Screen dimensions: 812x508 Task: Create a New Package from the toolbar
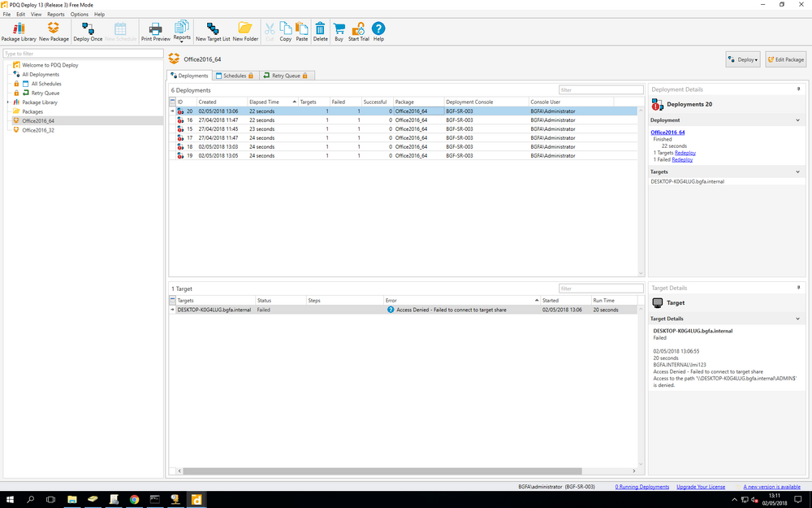coord(54,32)
